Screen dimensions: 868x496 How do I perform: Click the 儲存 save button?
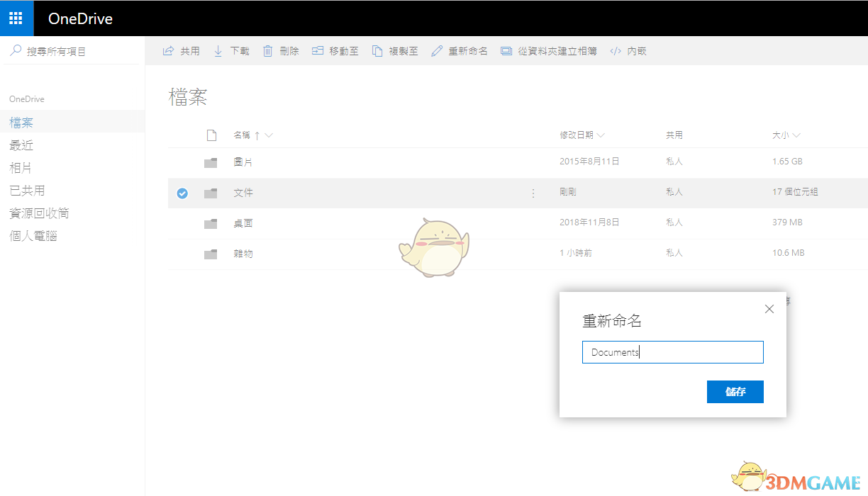[x=735, y=392]
